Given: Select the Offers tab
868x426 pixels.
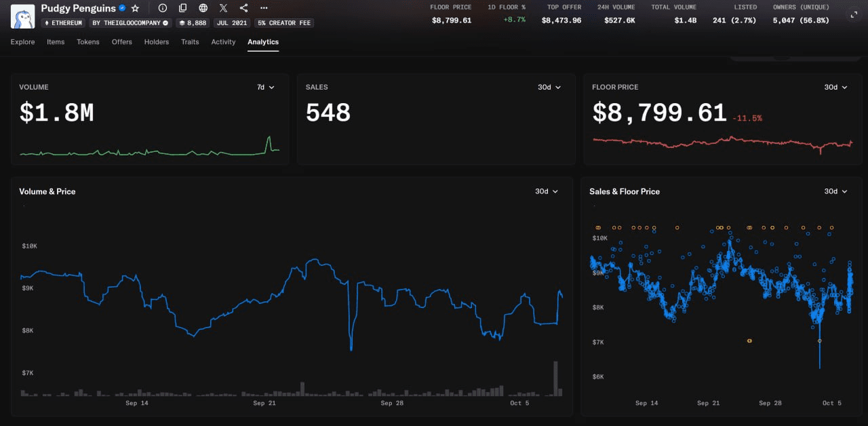Looking at the screenshot, I should [122, 42].
